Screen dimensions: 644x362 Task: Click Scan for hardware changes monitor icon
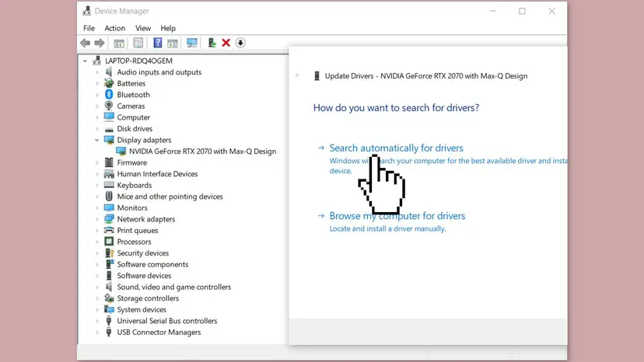[192, 43]
